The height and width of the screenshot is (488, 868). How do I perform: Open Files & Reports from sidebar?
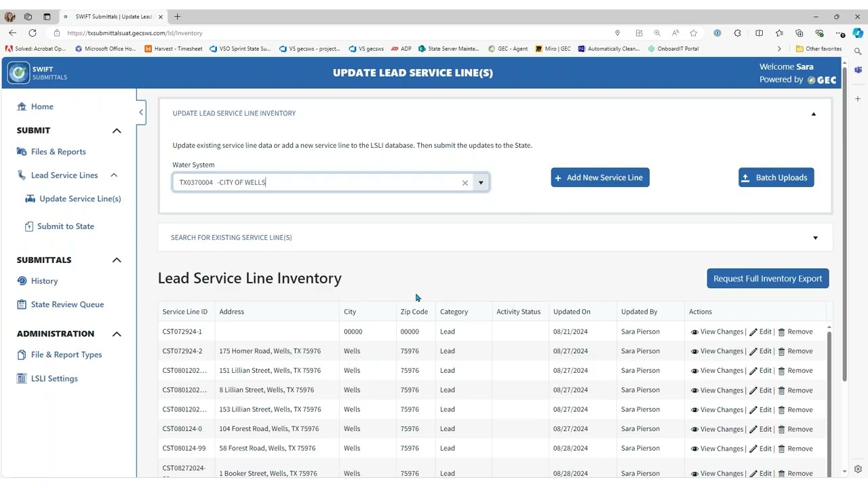[x=58, y=152]
